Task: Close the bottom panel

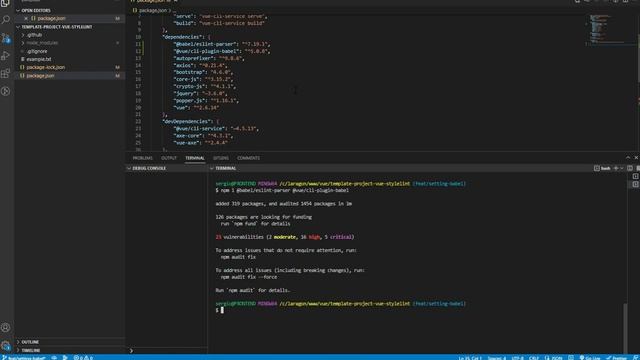Action: pos(636,158)
